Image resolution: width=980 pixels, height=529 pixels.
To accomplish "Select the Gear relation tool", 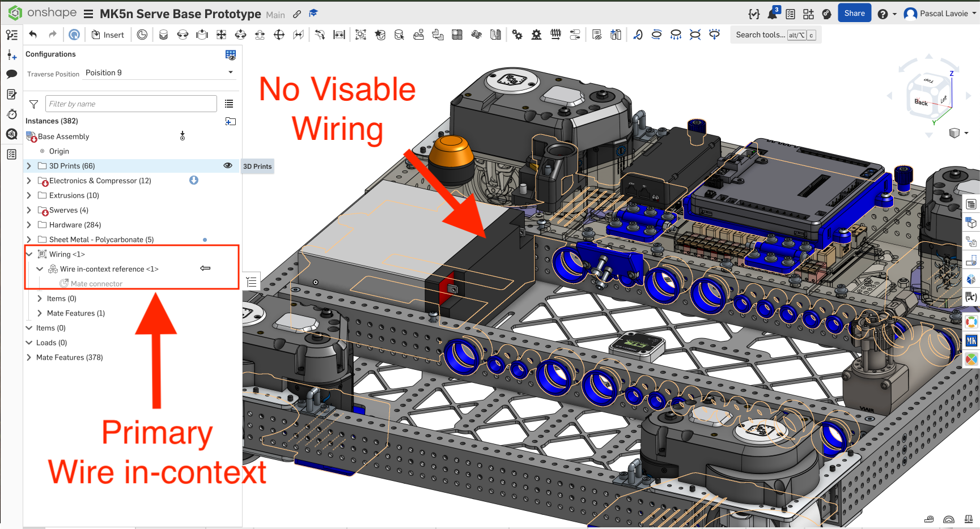I will (517, 35).
